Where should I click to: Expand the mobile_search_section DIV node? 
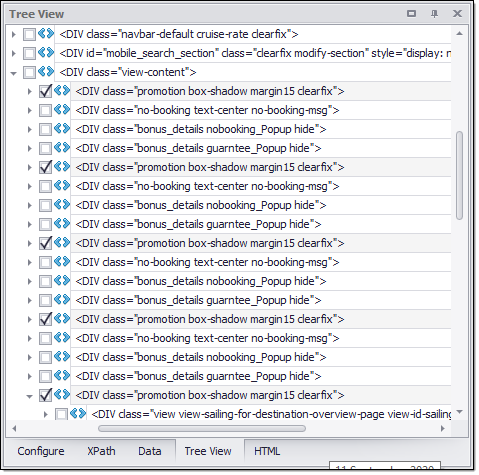click(x=14, y=53)
